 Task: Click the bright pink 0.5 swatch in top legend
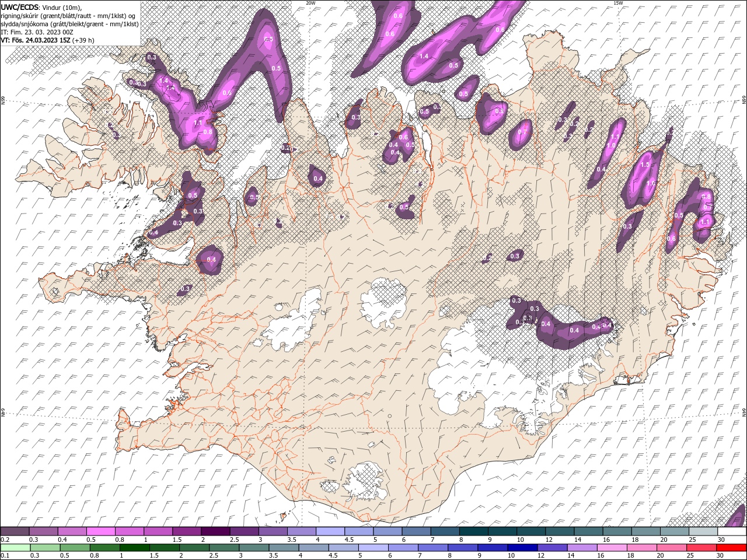101,531
